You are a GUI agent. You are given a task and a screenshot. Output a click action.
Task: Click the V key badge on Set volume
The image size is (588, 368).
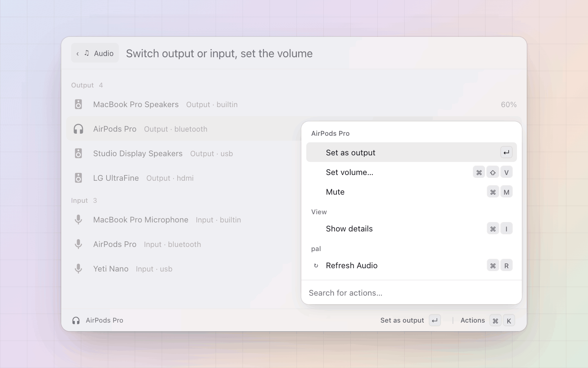point(506,172)
